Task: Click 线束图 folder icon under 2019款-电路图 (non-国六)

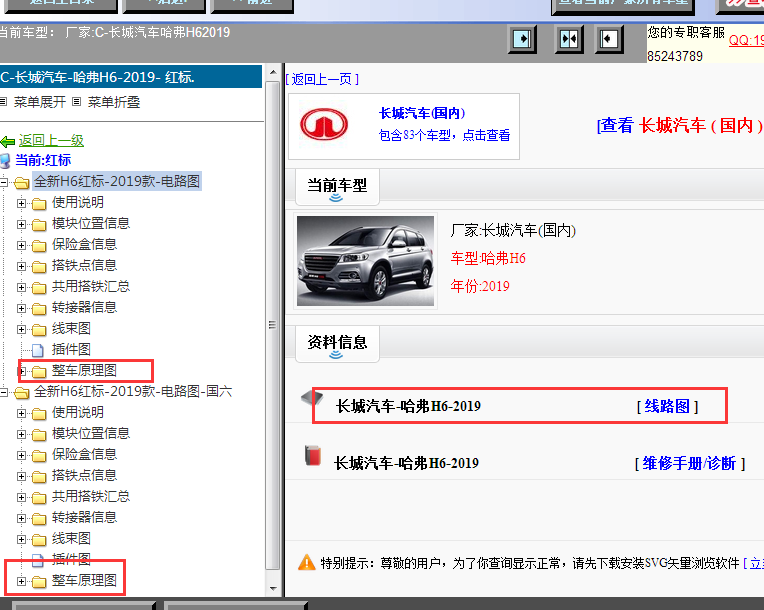Action: pos(39,330)
